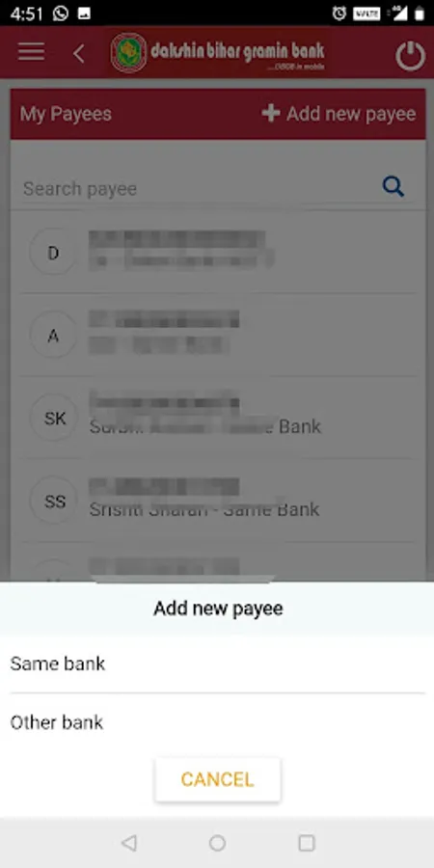Tap the My Payees heading
The width and height of the screenshot is (434, 868).
[66, 114]
